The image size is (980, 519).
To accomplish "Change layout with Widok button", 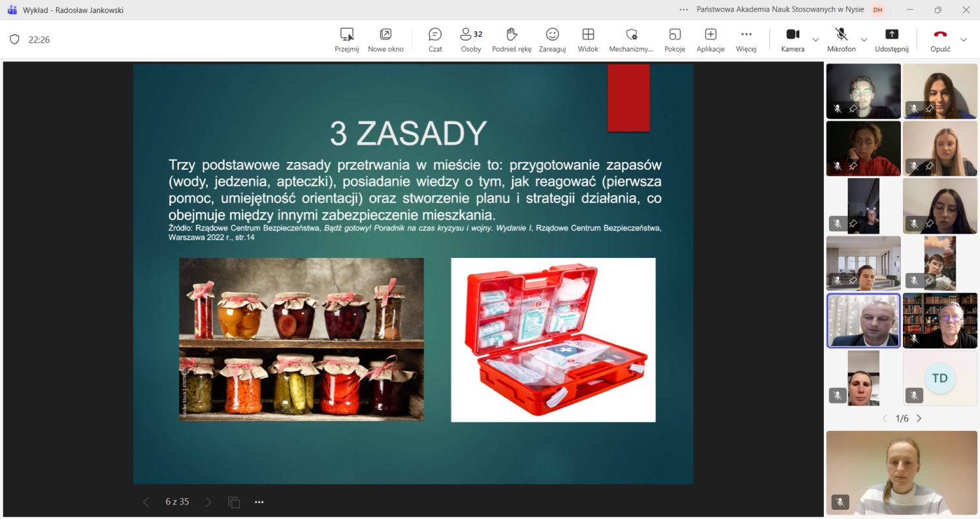I will click(x=588, y=40).
